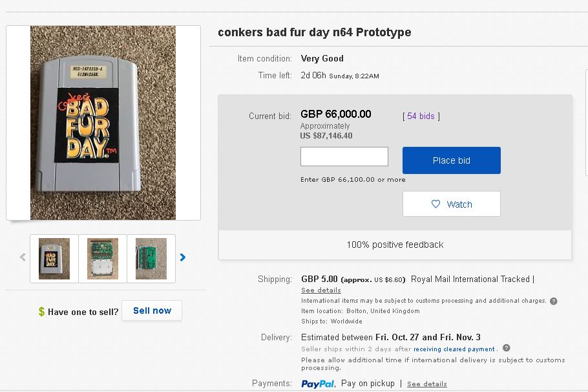
Task: Click the Sell now button
Action: [152, 310]
